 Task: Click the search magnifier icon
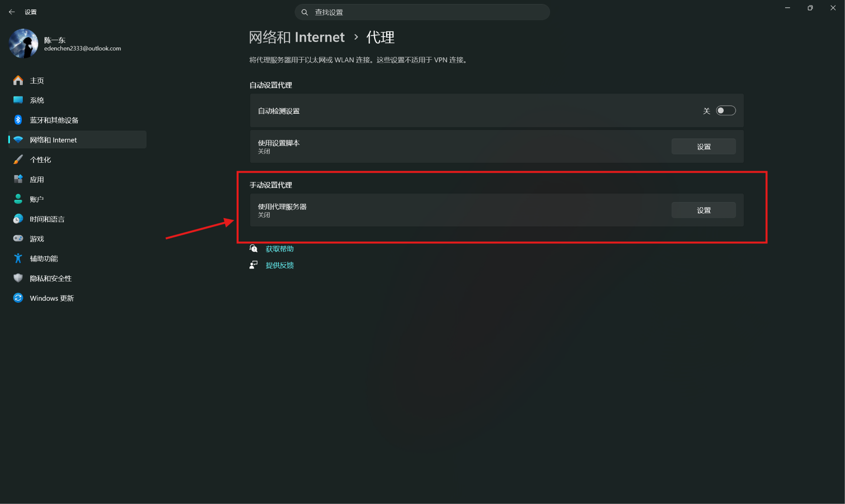[x=305, y=12]
